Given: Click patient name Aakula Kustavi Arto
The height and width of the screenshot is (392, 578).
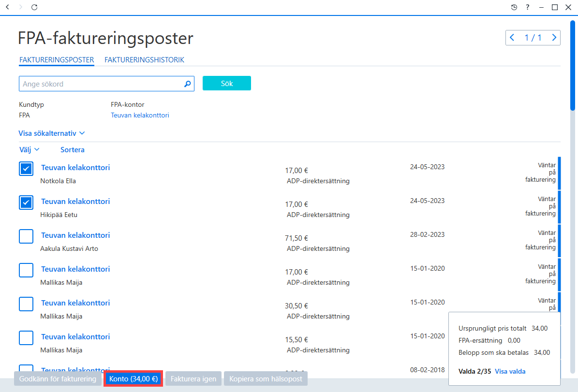Looking at the screenshot, I should (69, 248).
